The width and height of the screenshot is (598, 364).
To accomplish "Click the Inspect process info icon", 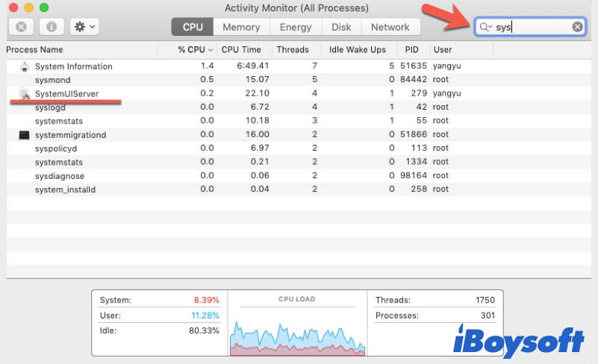I will 52,27.
